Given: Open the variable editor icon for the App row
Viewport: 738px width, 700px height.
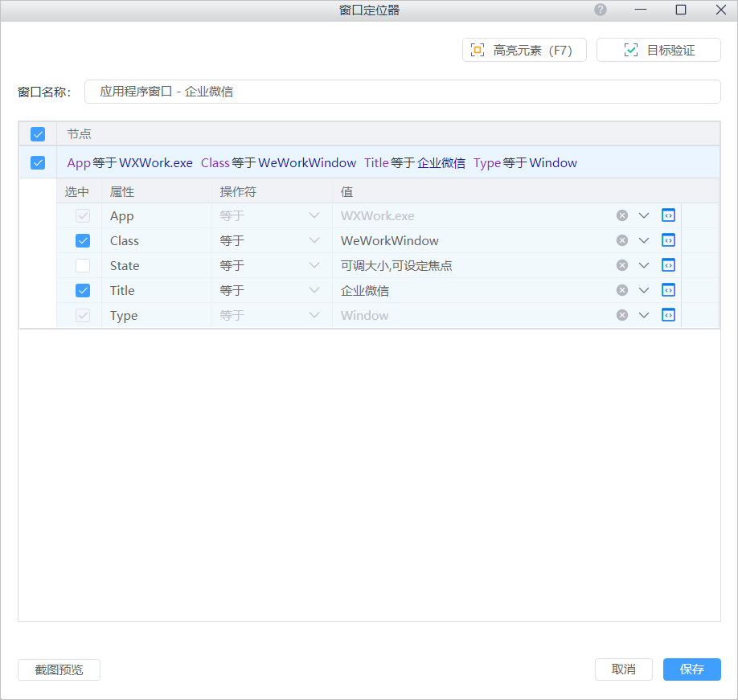Looking at the screenshot, I should (668, 215).
